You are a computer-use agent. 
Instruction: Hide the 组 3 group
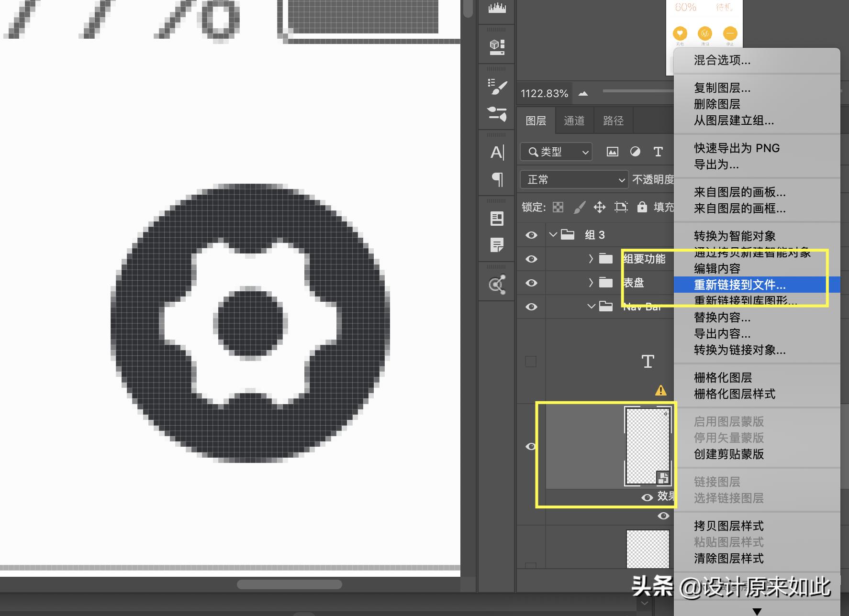pyautogui.click(x=531, y=235)
